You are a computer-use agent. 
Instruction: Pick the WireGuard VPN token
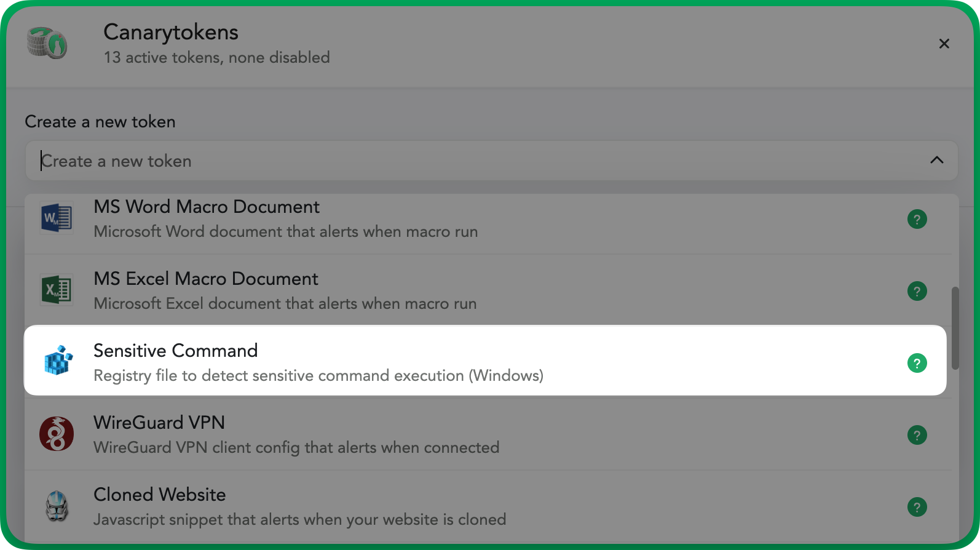tap(488, 434)
